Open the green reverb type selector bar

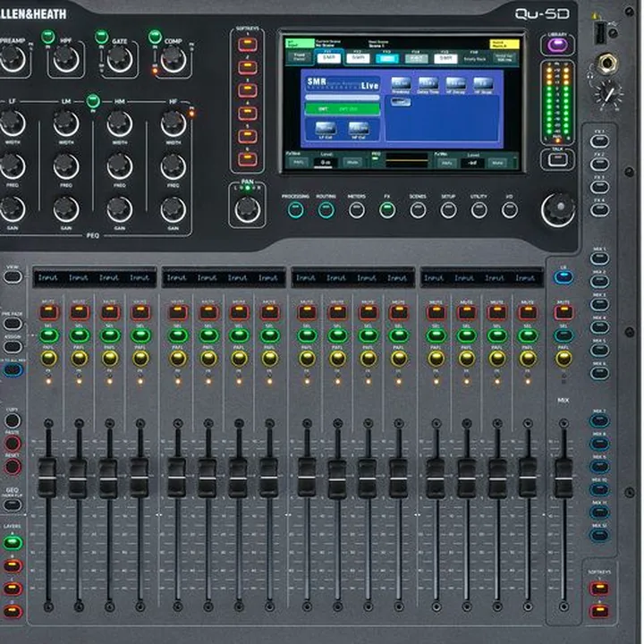tap(342, 109)
